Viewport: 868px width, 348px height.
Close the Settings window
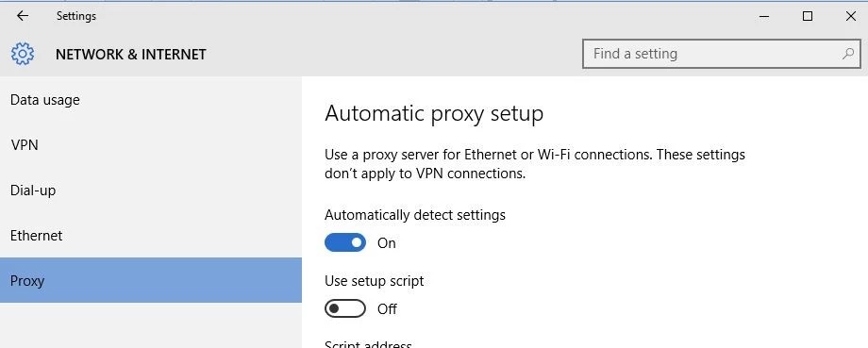851,16
